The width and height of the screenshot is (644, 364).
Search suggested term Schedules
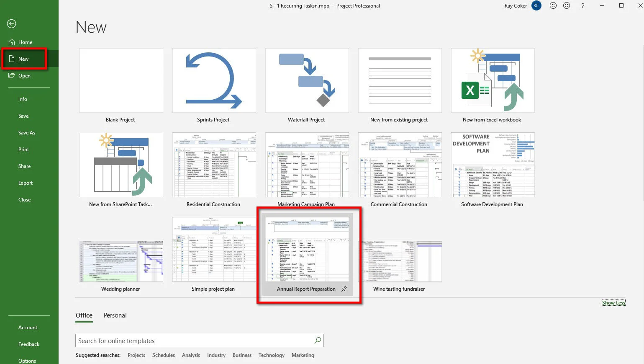coord(164,355)
